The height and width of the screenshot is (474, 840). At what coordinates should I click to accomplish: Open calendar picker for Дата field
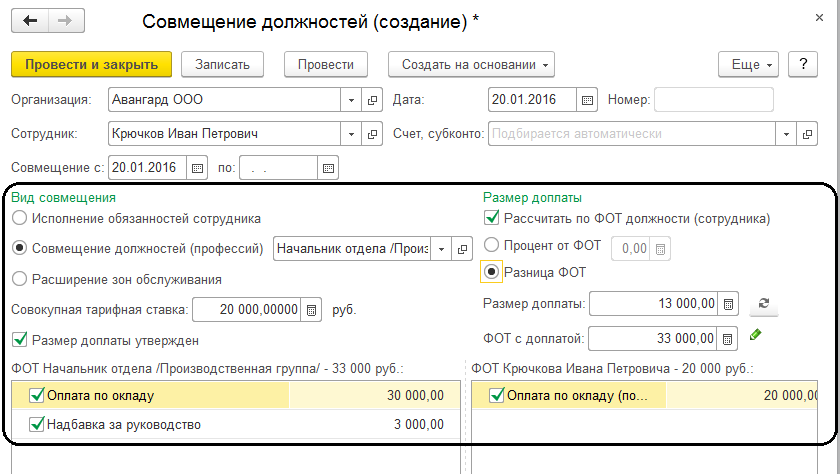pyautogui.click(x=588, y=100)
